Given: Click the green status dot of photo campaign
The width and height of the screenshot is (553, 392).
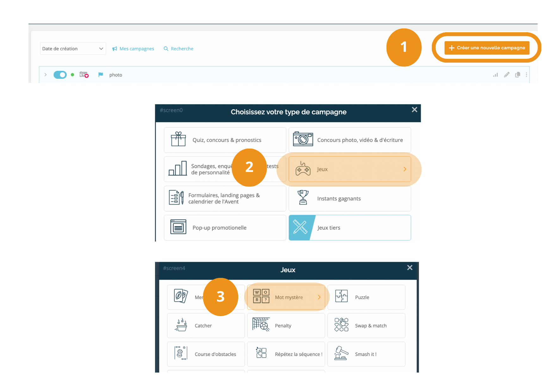Looking at the screenshot, I should 72,75.
